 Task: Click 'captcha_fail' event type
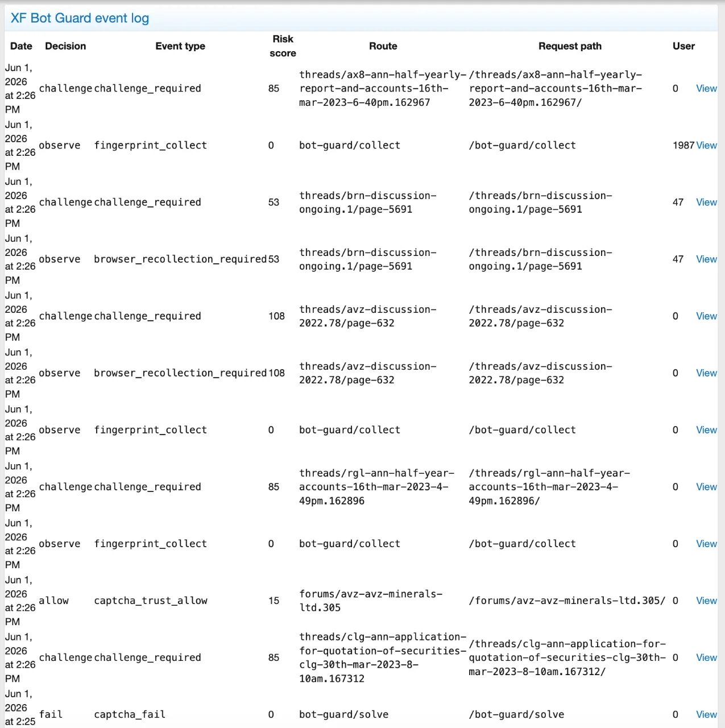pyautogui.click(x=130, y=714)
